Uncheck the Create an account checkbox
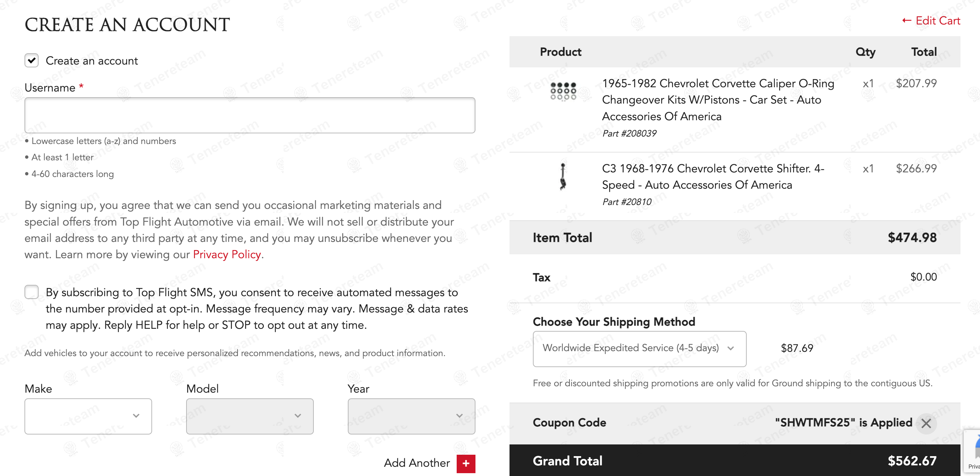Image resolution: width=980 pixels, height=476 pixels. (x=32, y=60)
